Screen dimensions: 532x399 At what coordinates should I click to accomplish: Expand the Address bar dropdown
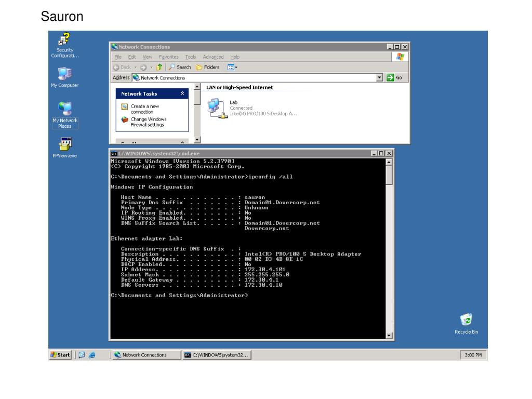[x=380, y=78]
